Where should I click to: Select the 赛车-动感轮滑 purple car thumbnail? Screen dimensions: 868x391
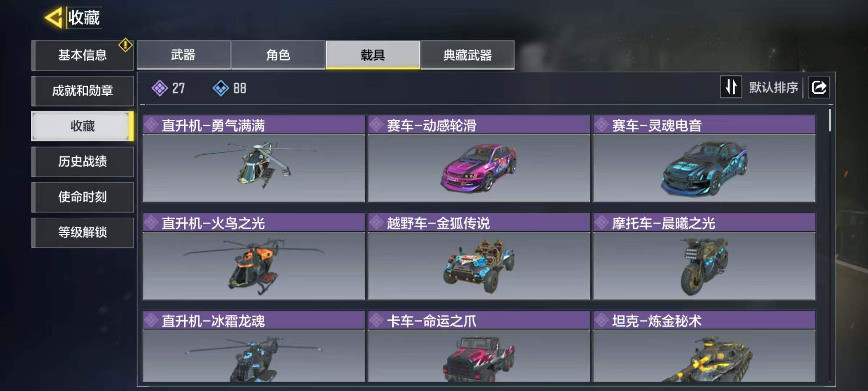(479, 168)
